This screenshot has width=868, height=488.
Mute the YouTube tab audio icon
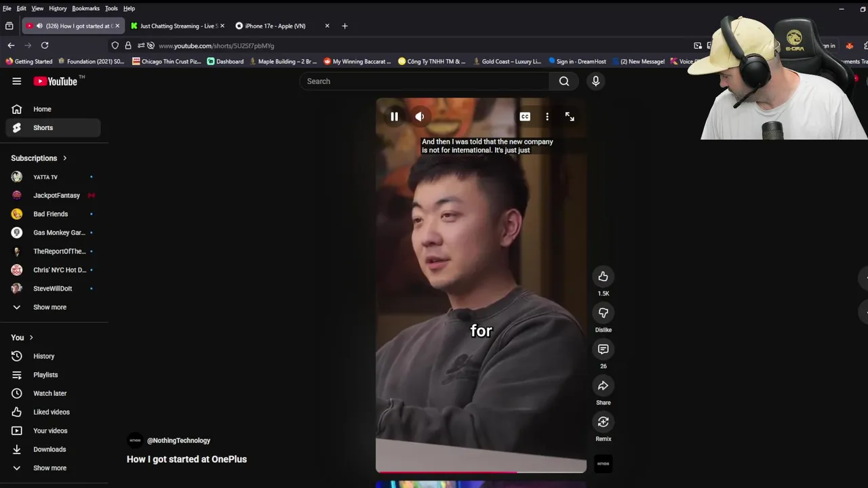point(39,26)
